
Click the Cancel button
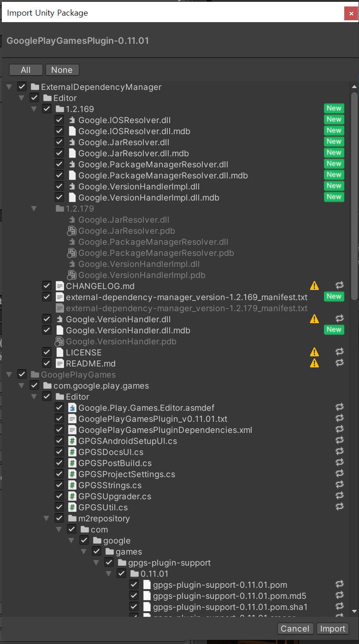click(295, 629)
